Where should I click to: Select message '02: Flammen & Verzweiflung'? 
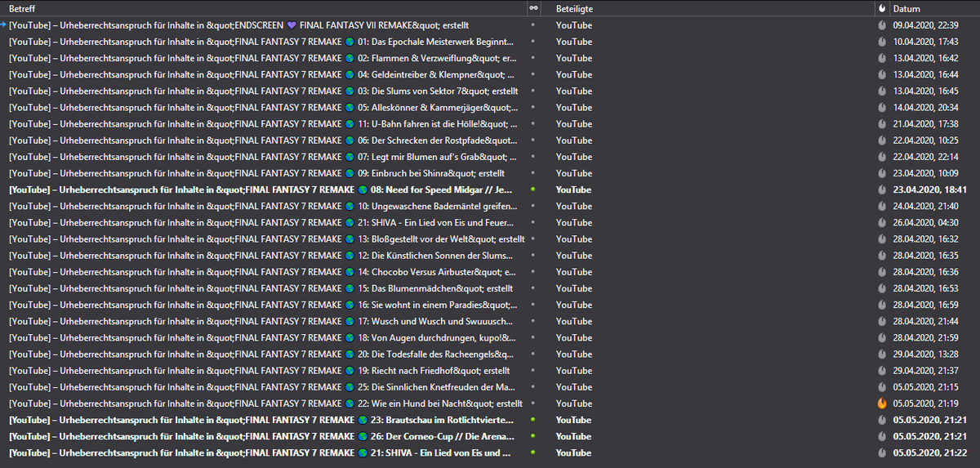pos(263,58)
